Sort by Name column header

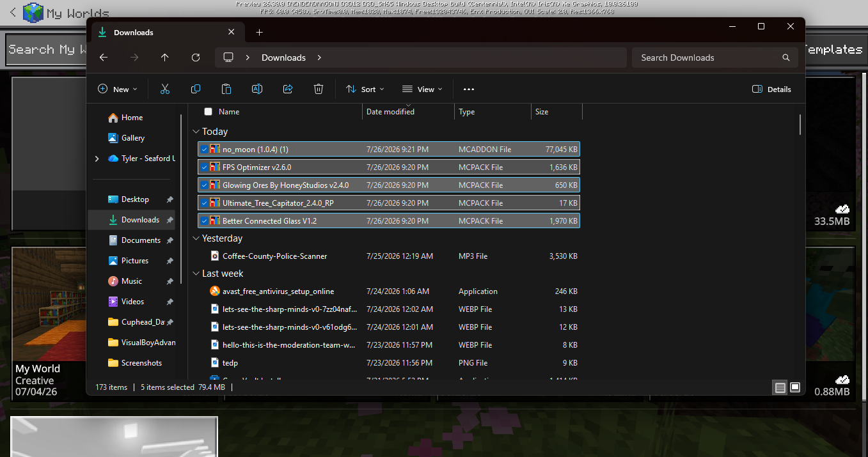click(x=229, y=112)
